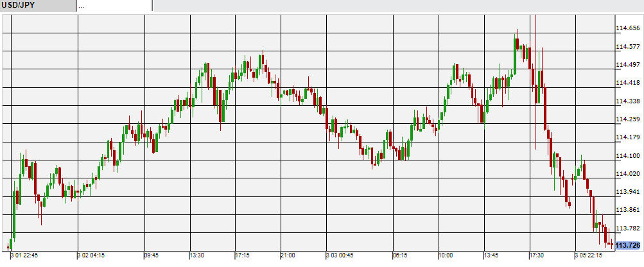Select the 21:00 time axis label

(x=289, y=255)
